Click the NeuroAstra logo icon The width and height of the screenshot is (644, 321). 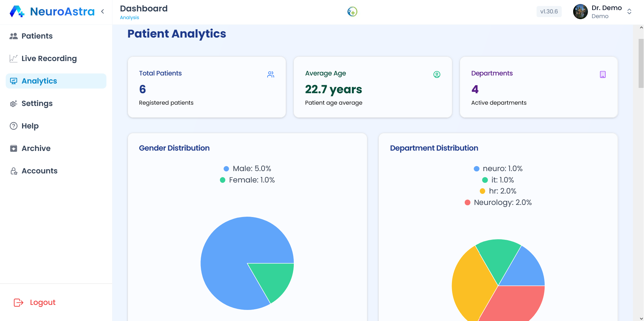tap(17, 11)
